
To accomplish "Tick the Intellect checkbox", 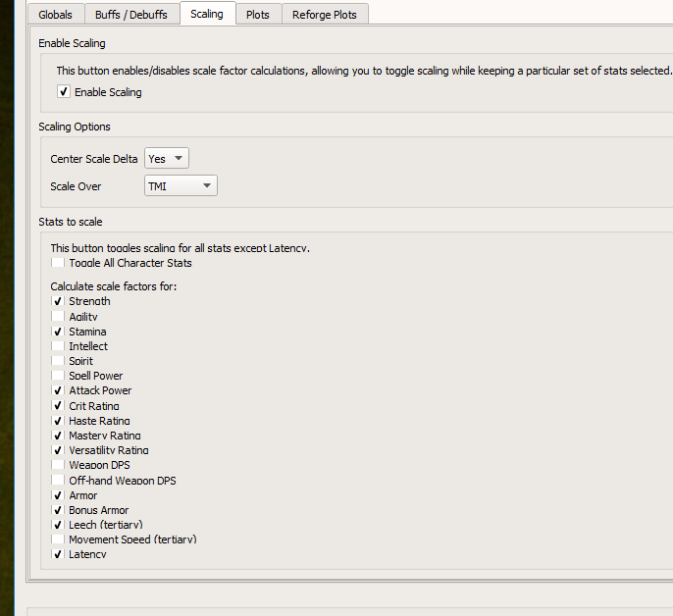I will [x=59, y=346].
